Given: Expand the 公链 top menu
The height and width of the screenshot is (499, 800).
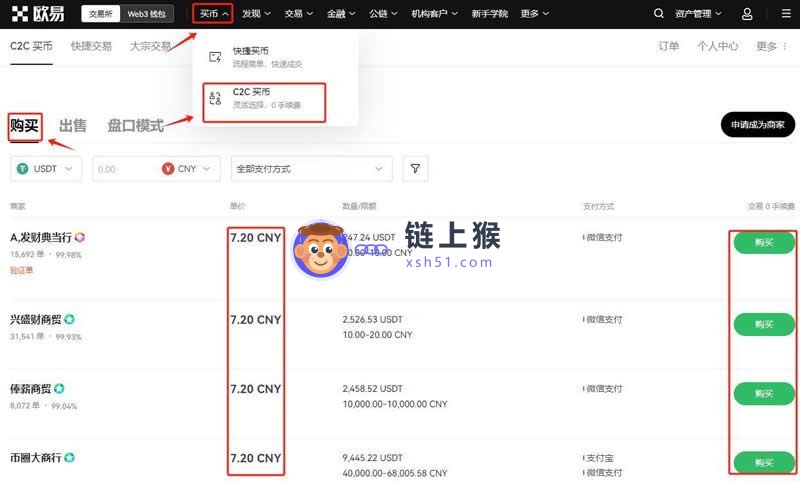Looking at the screenshot, I should click(x=383, y=14).
